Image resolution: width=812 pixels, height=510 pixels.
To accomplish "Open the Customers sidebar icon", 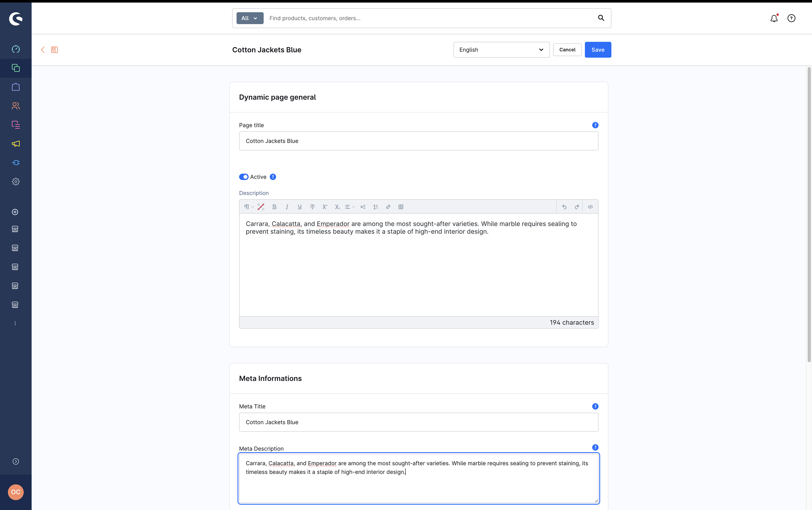I will click(x=16, y=106).
